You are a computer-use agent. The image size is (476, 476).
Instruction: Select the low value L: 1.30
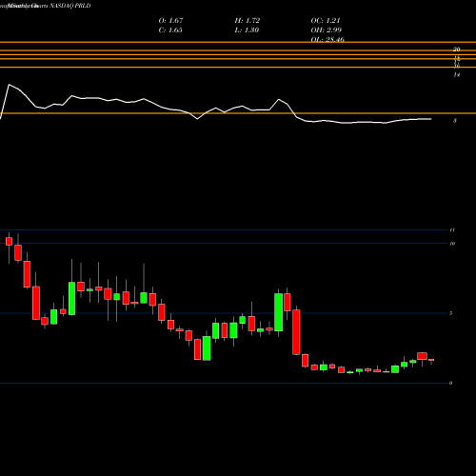coord(247,30)
